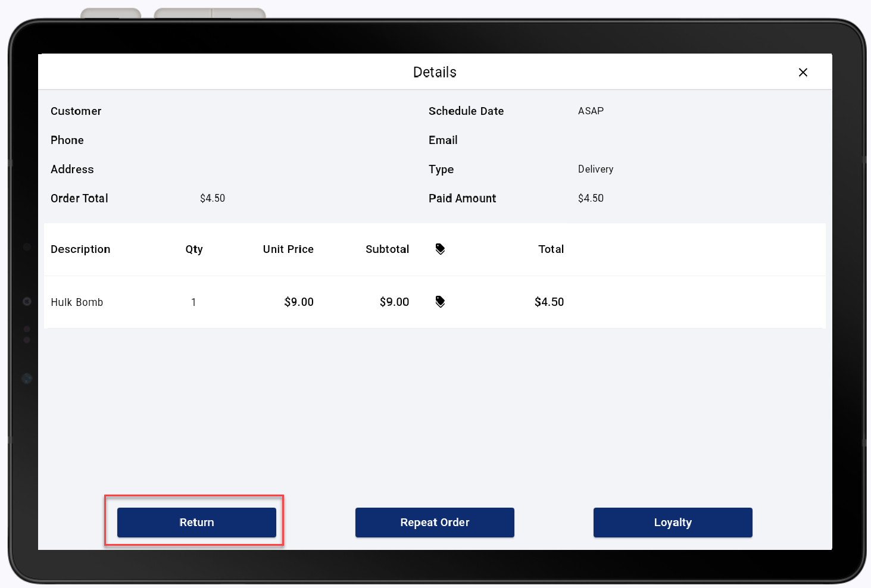Click the empty Customer field
The height and width of the screenshot is (588, 871).
[x=76, y=111]
